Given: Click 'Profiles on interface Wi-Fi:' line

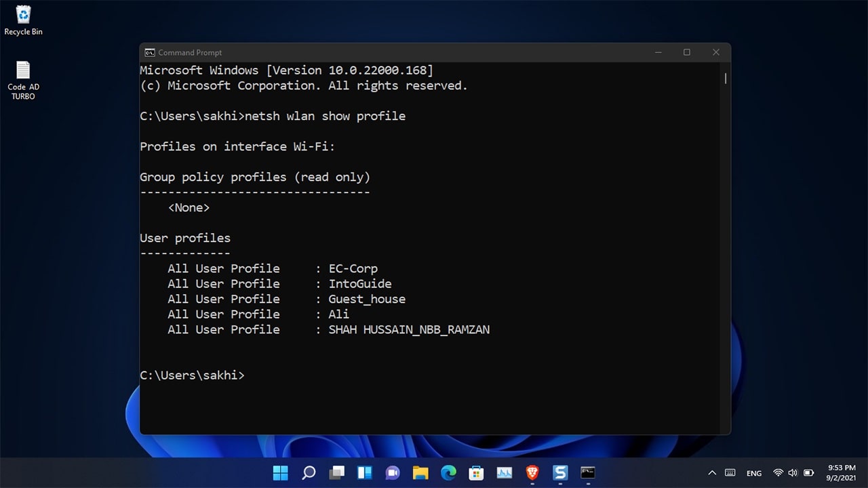Looking at the screenshot, I should pyautogui.click(x=237, y=146).
